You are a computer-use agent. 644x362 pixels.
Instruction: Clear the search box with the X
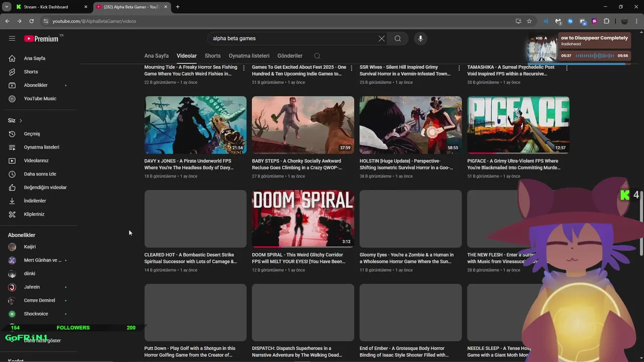point(381,38)
